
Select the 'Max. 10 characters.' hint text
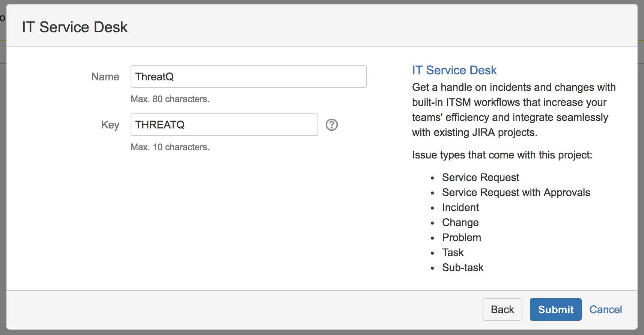pyautogui.click(x=170, y=147)
